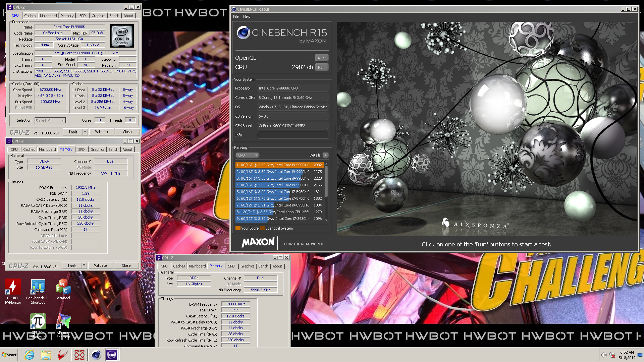The height and width of the screenshot is (362, 644).
Task: Click the Cinebench sphere logo
Action: 243,33
